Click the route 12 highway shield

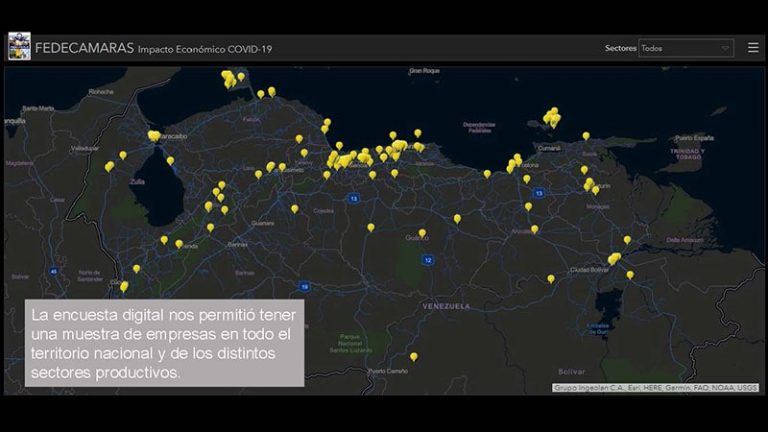(427, 260)
